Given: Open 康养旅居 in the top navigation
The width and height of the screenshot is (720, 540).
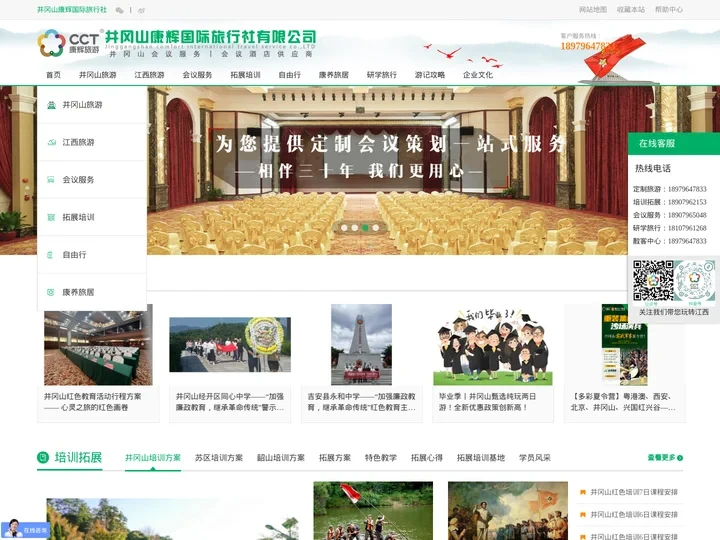Looking at the screenshot, I should [x=333, y=75].
